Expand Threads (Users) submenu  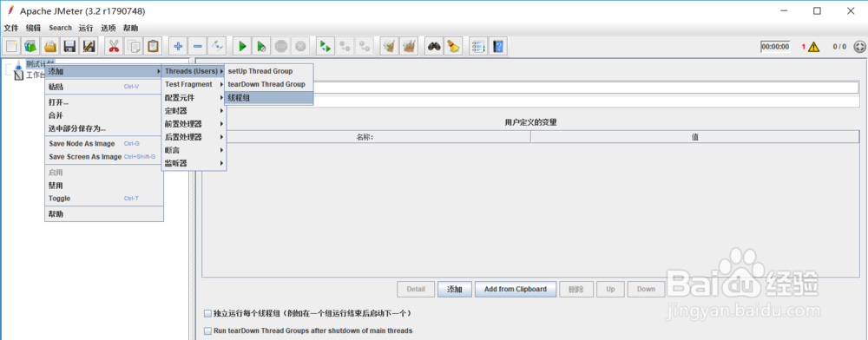[193, 71]
